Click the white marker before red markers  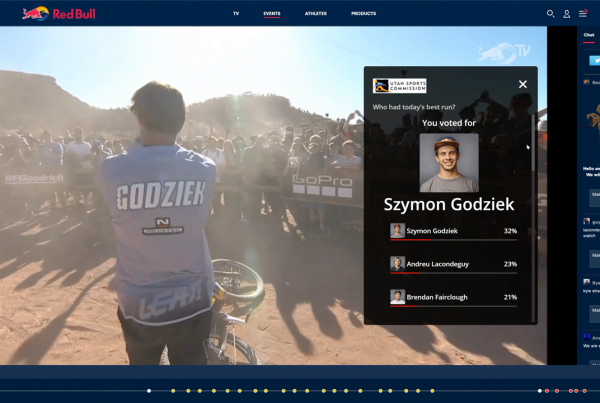coord(540,391)
